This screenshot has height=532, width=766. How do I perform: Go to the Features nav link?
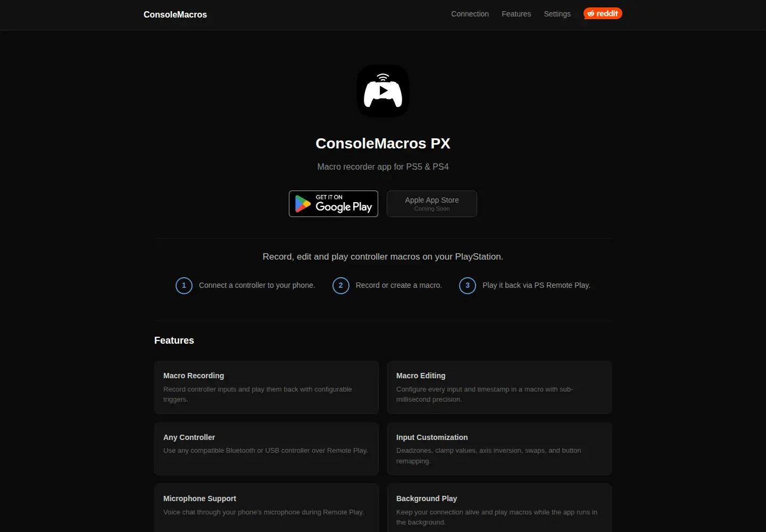[516, 14]
